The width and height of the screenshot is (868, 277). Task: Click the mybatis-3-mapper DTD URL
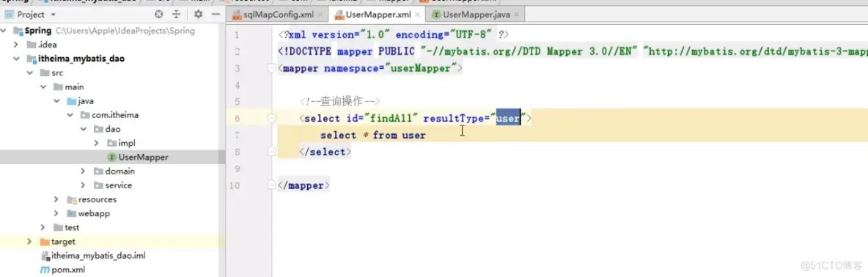pos(755,52)
